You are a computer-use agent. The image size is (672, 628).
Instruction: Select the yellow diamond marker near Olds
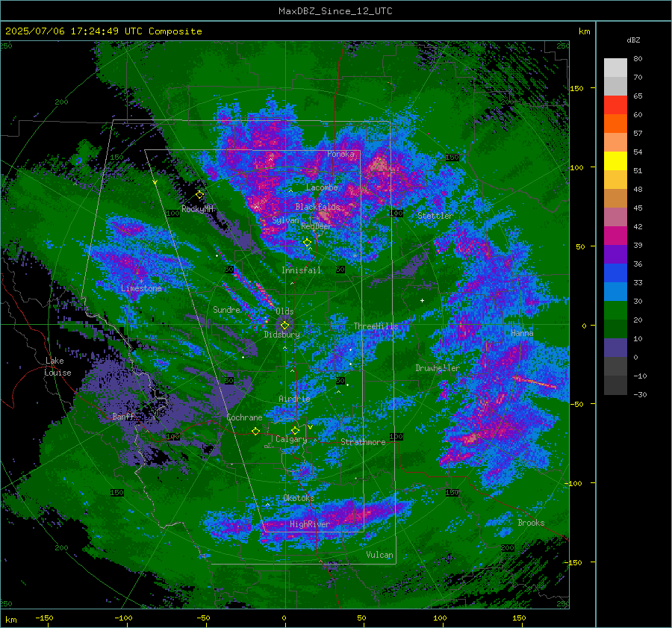click(x=284, y=326)
